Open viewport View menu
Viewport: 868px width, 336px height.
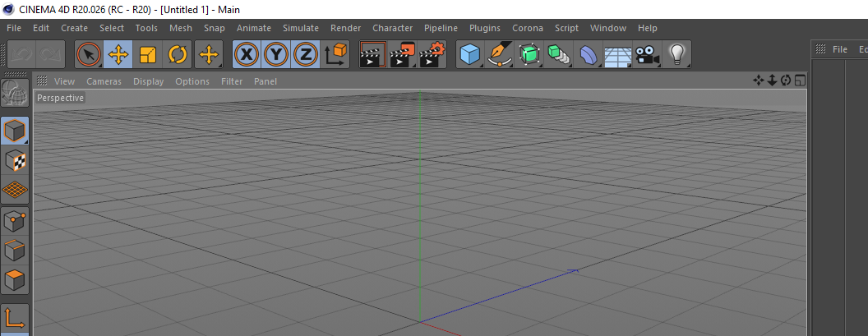coord(64,81)
